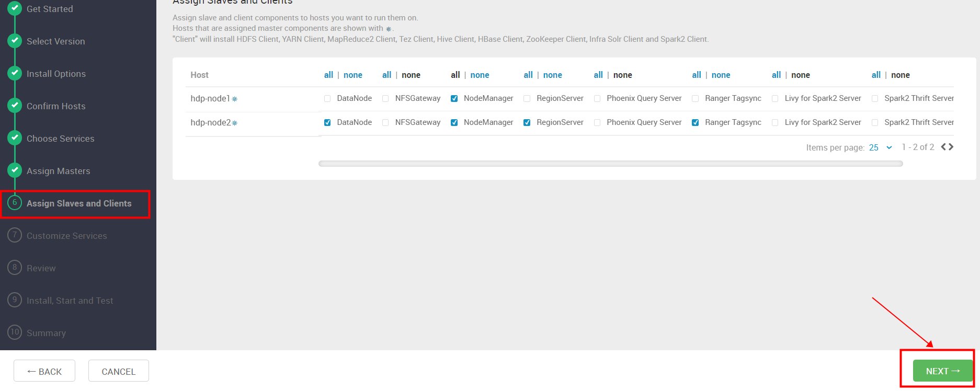The width and height of the screenshot is (980, 391).
Task: Click the step 6 circle icon
Action: 15,202
